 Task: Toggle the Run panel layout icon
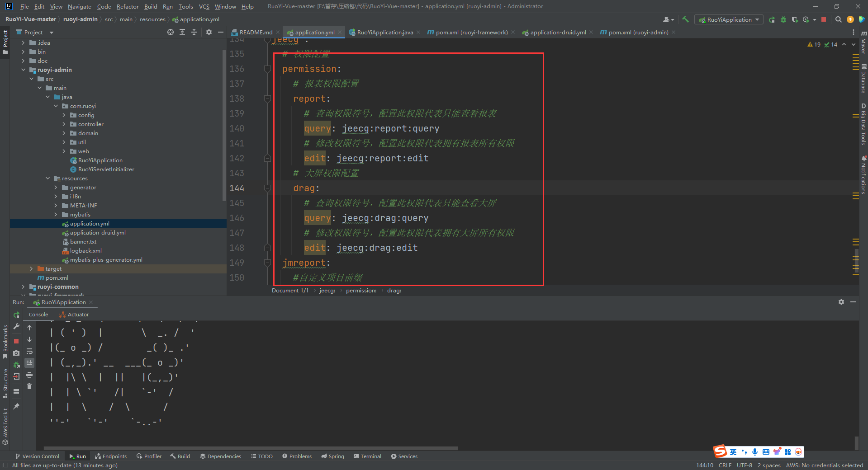click(16, 391)
